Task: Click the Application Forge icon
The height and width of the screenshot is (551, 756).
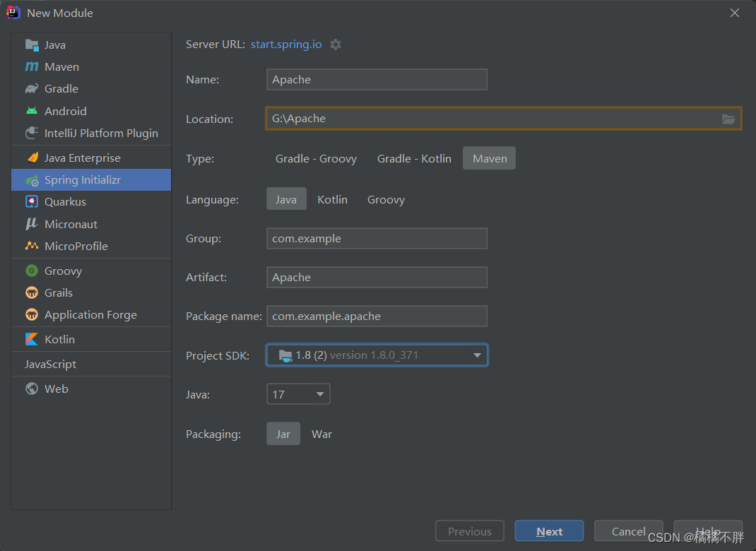Action: pyautogui.click(x=32, y=315)
